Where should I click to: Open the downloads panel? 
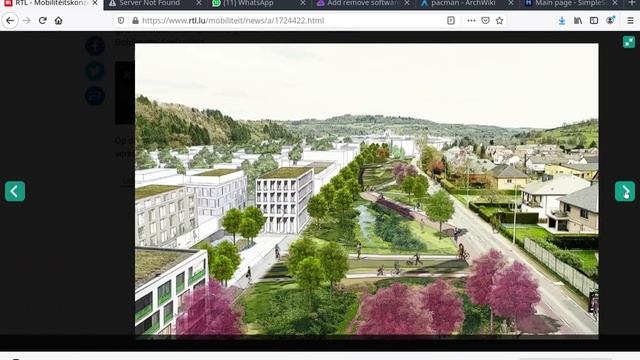562,20
